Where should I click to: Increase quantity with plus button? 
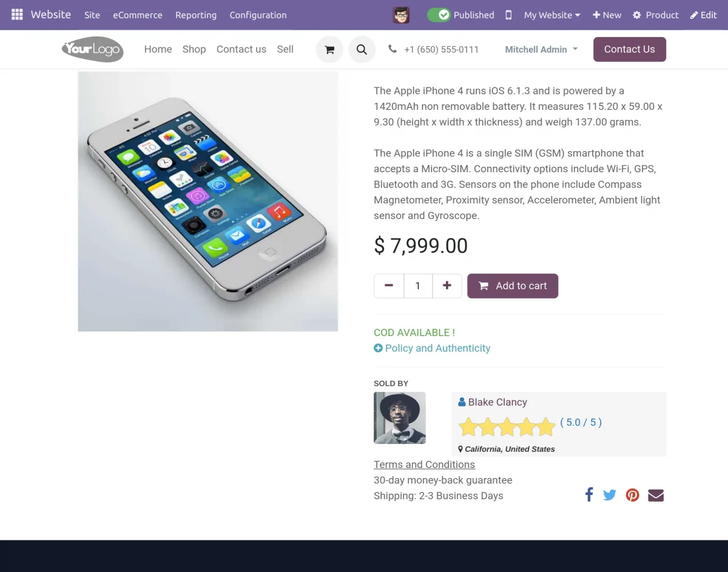(x=447, y=286)
